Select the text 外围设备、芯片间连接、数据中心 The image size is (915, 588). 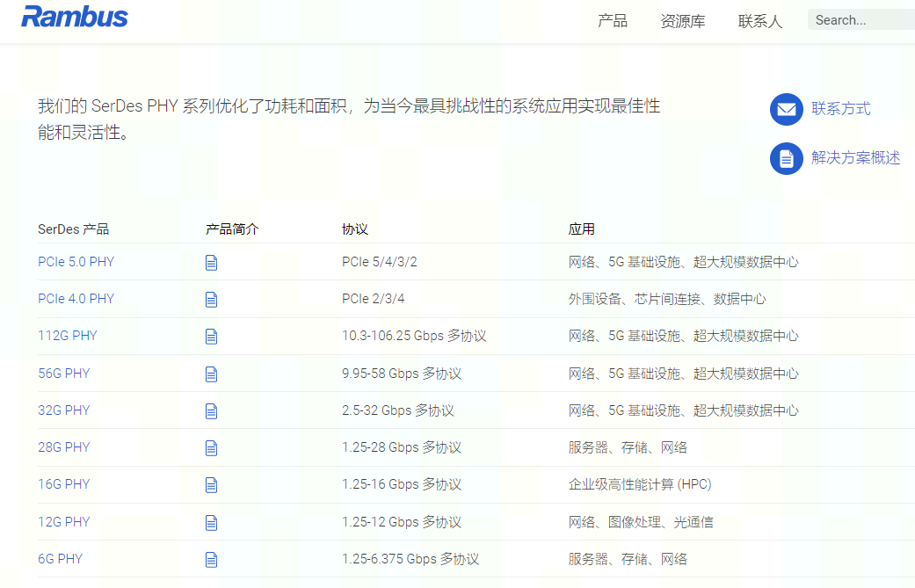coord(667,299)
